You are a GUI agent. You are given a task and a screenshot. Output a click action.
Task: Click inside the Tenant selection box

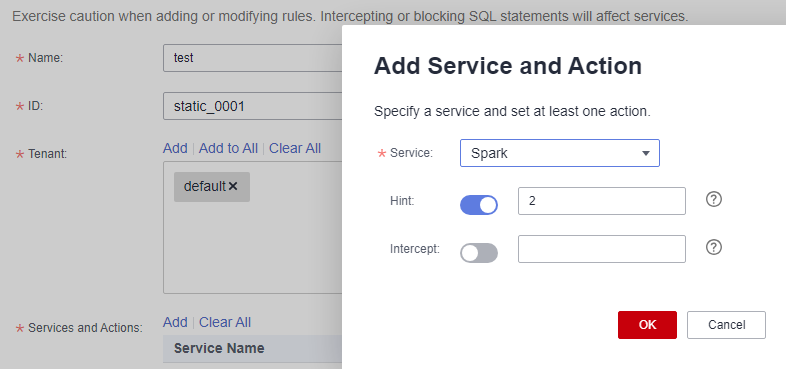tap(253, 227)
